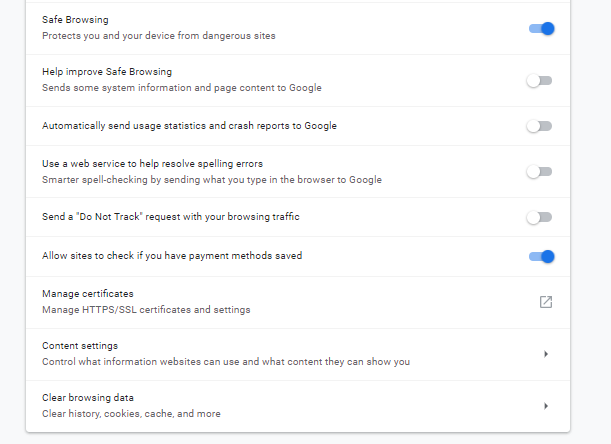Screen dimensions: 611x444
Task: Open the Content settings row
Action: [x=298, y=354]
